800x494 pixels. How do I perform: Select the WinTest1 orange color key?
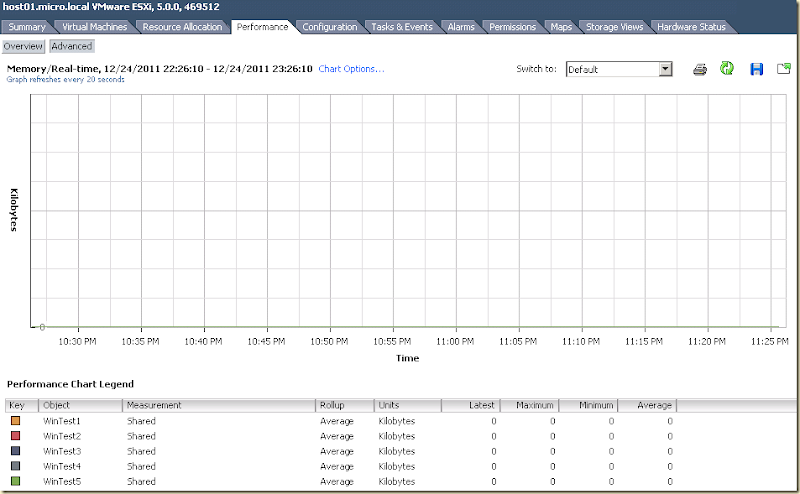click(x=15, y=421)
